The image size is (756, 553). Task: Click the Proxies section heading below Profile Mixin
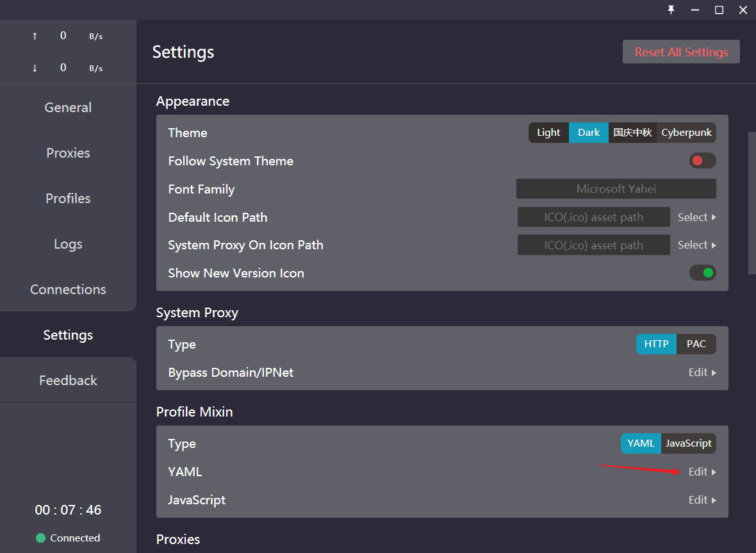[x=178, y=540]
